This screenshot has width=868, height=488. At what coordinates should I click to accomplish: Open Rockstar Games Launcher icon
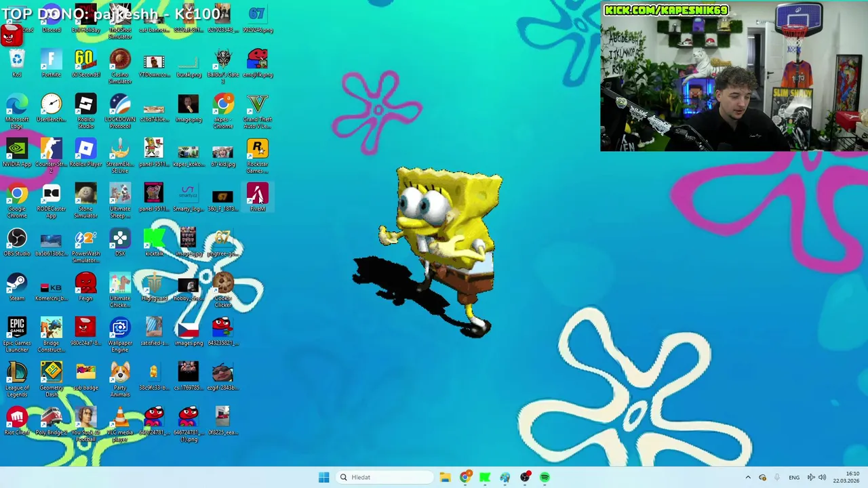click(x=257, y=156)
